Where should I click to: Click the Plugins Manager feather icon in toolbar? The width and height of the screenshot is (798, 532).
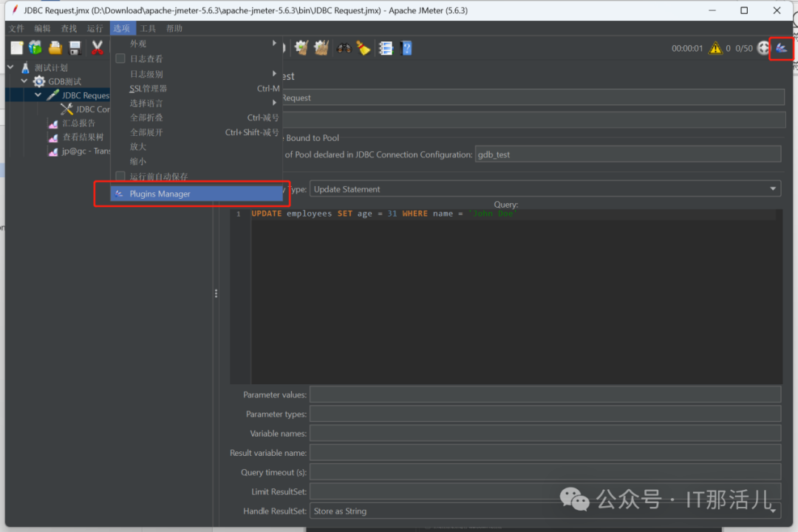tap(781, 48)
